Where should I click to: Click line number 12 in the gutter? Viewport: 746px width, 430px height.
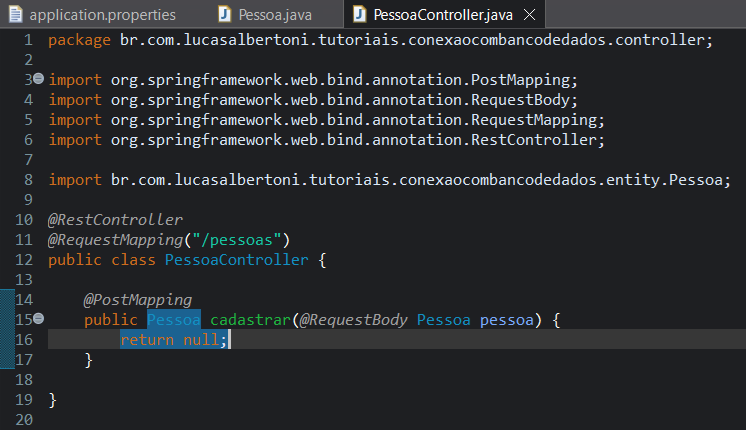[x=25, y=259]
